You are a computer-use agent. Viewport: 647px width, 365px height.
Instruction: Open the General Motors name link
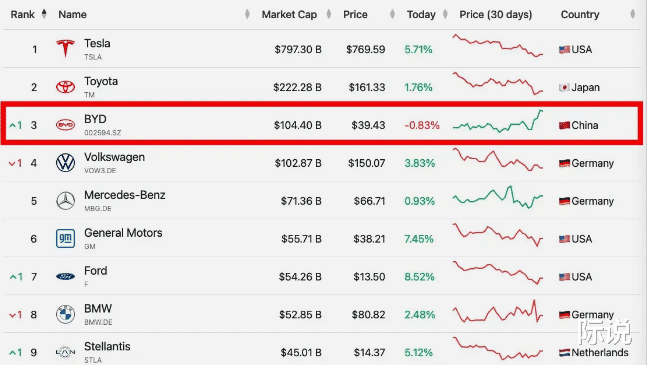pos(123,233)
